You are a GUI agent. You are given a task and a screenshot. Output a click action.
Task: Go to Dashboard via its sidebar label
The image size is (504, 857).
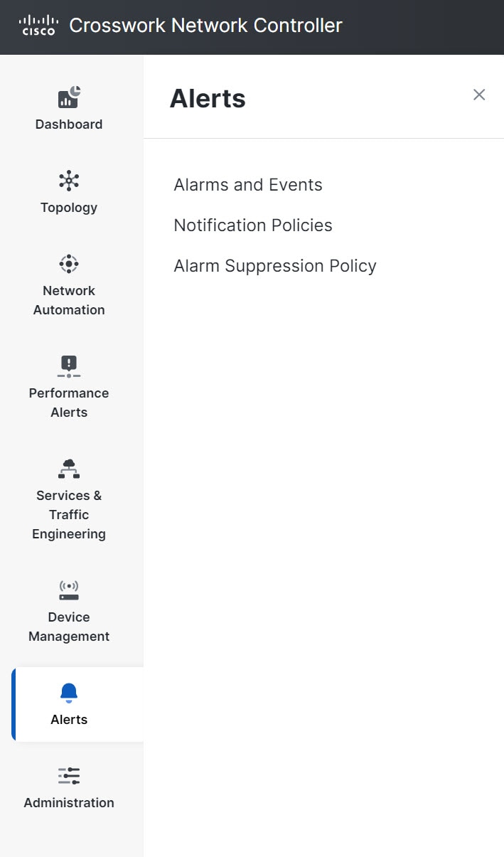[x=68, y=124]
